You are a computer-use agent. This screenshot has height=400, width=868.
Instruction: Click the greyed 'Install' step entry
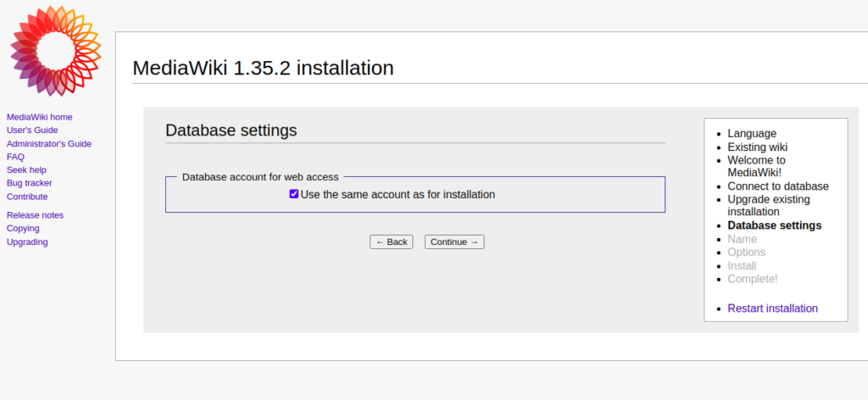(x=742, y=266)
